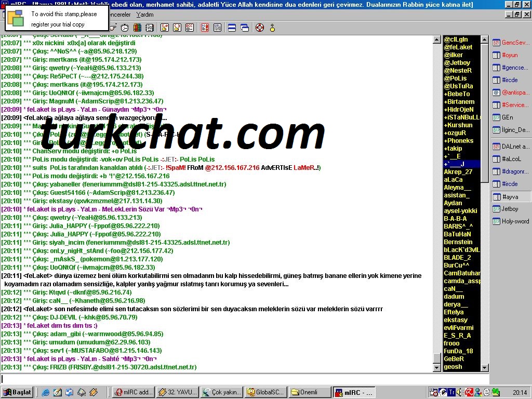Click the volume speaker icon in the system tray
The height and width of the screenshot is (399, 532).
point(460,393)
